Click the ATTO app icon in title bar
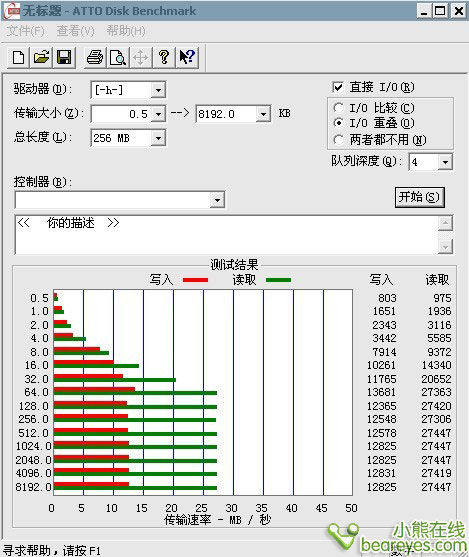The width and height of the screenshot is (469, 557). pyautogui.click(x=11, y=11)
